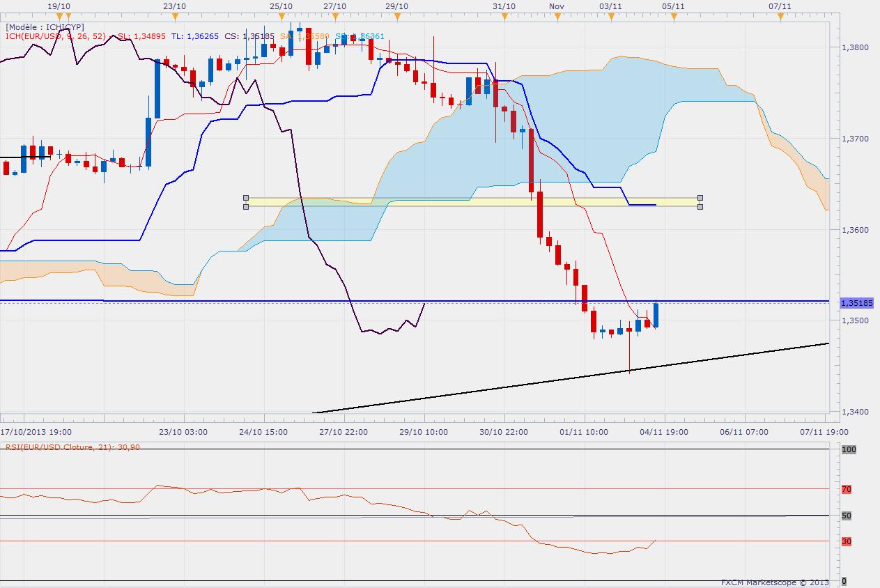880x588 pixels.
Task: Click the current price tag 1,35185
Action: click(x=857, y=304)
